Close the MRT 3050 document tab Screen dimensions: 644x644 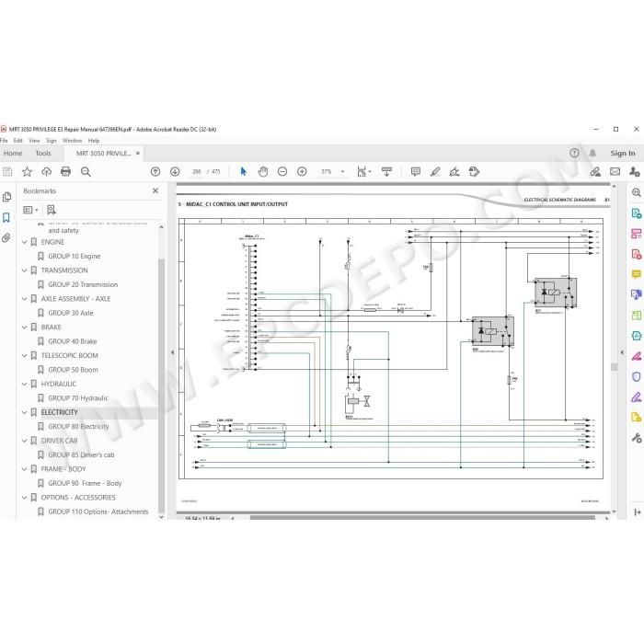[138, 154]
